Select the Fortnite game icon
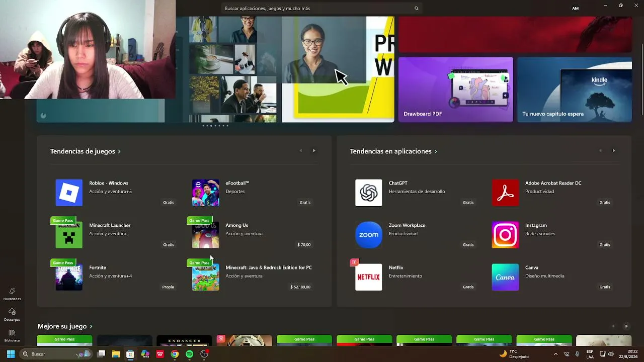 (69, 277)
